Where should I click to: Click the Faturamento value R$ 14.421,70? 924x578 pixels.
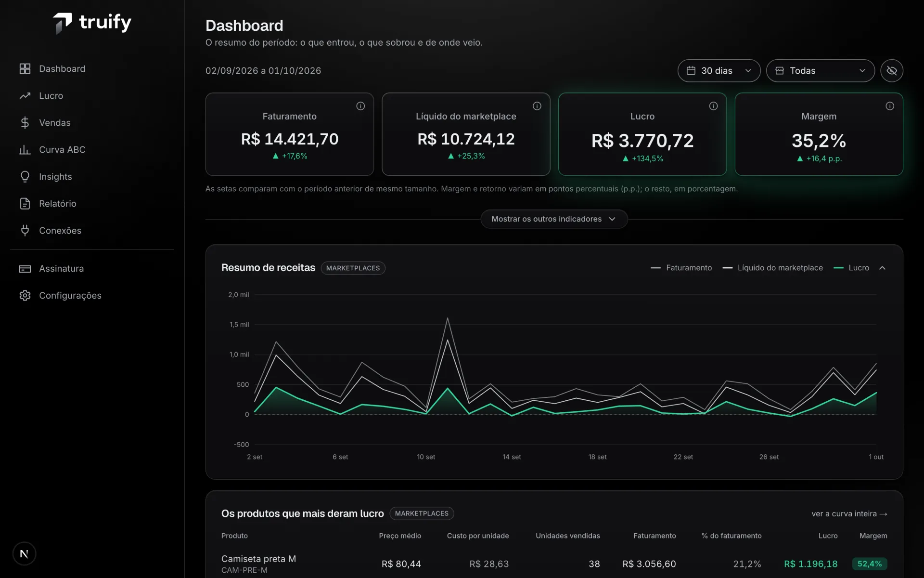coord(290,139)
